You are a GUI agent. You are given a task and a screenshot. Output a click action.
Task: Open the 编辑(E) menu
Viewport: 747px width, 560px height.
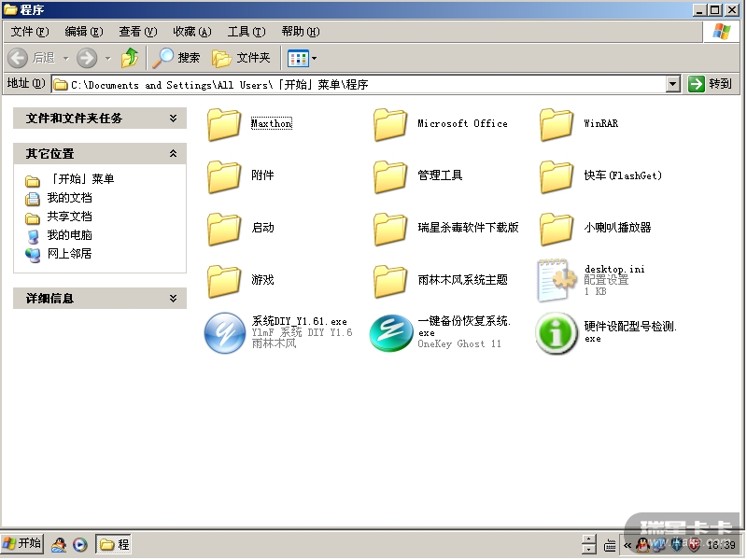83,32
